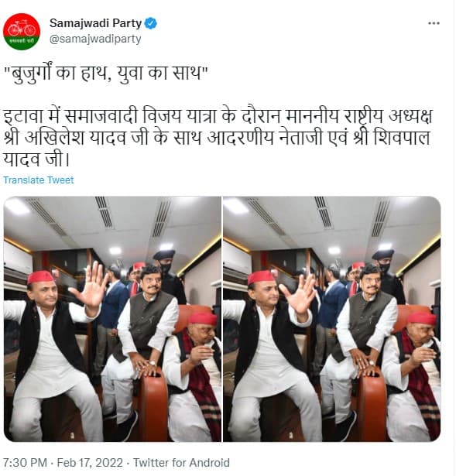
Task: Open the left tweet photo
Action: point(112,319)
